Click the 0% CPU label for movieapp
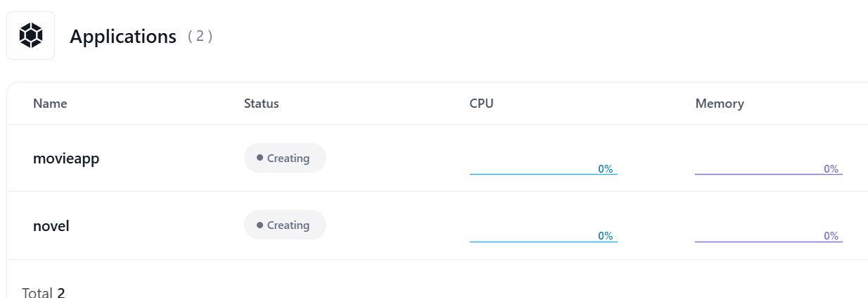Image resolution: width=868 pixels, height=298 pixels. [606, 169]
